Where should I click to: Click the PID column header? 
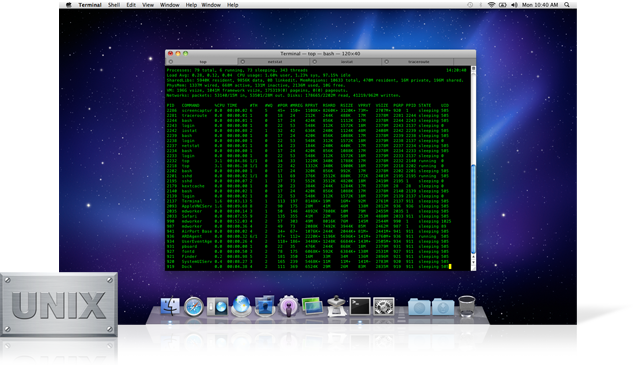pyautogui.click(x=170, y=105)
